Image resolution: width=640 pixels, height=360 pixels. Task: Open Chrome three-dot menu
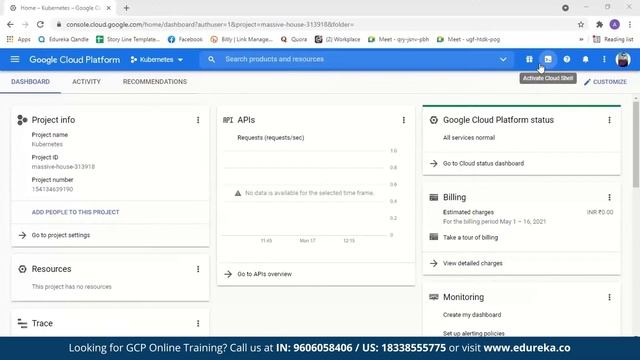click(x=630, y=24)
